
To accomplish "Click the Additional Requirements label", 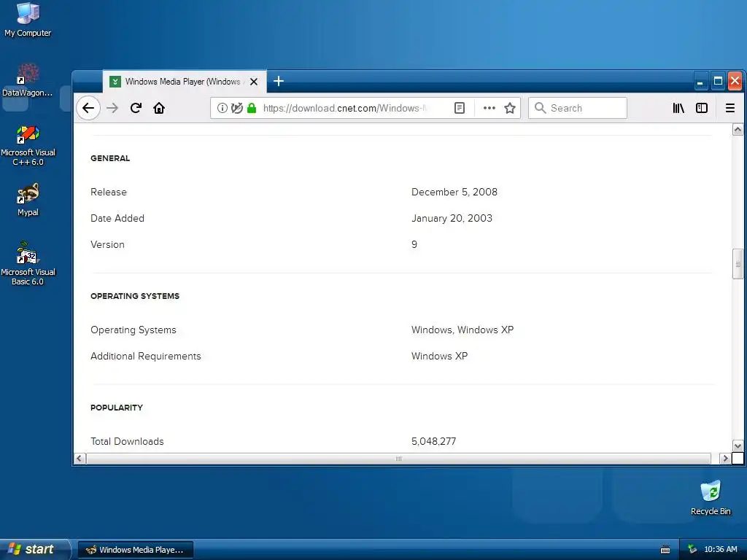I will pos(146,356).
